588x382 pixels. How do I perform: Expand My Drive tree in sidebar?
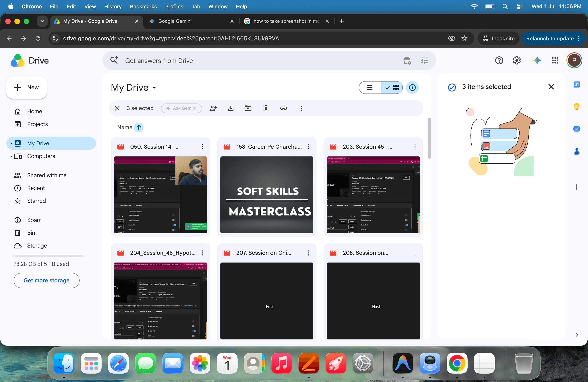point(11,143)
